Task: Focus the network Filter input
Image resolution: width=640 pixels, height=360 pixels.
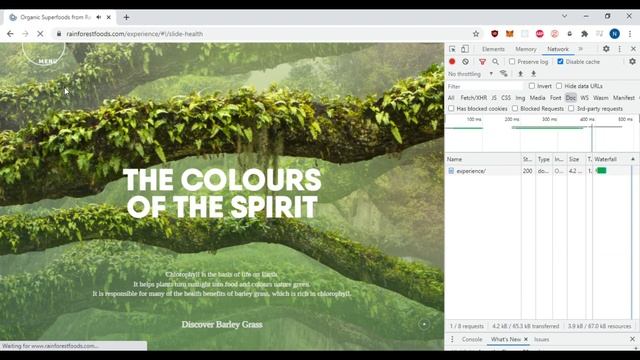Action: point(484,86)
